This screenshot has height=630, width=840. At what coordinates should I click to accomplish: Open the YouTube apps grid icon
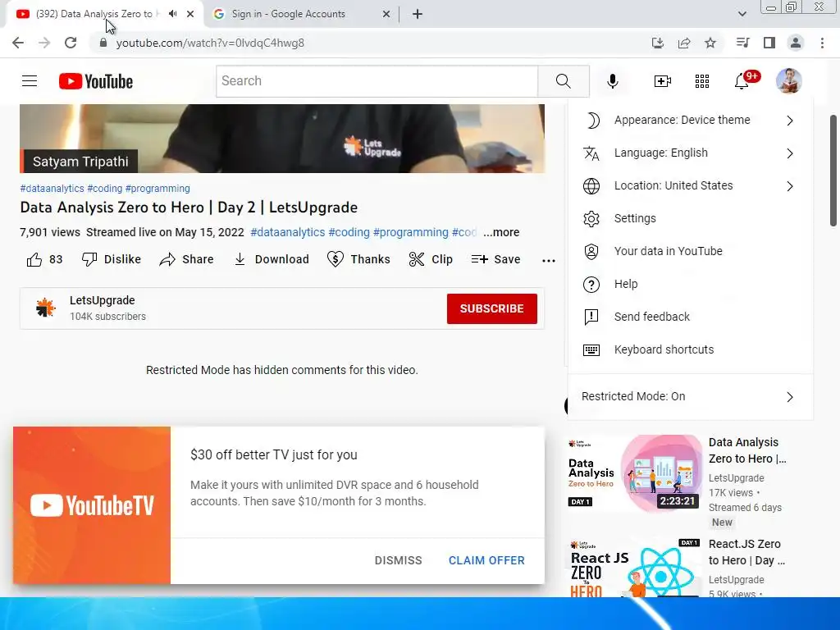click(x=702, y=81)
